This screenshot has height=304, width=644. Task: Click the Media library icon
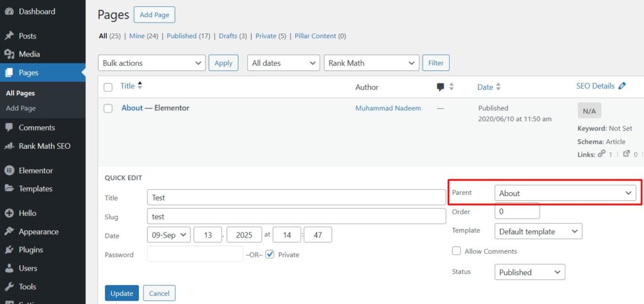9,54
